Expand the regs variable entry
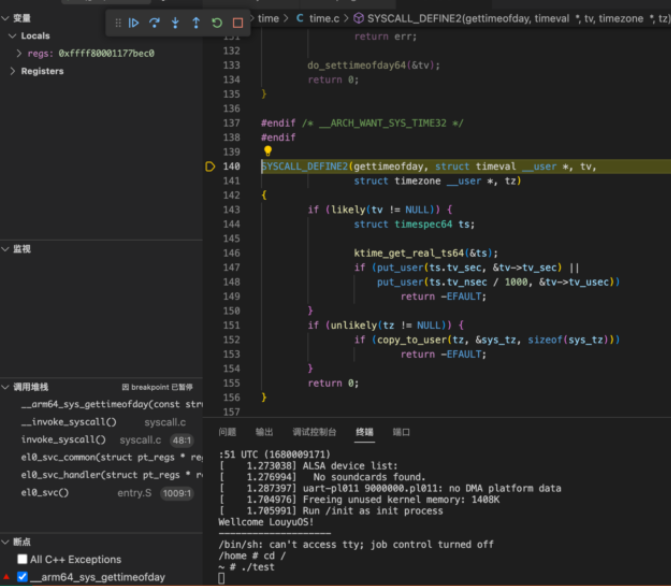The height and width of the screenshot is (586, 671). [x=20, y=53]
